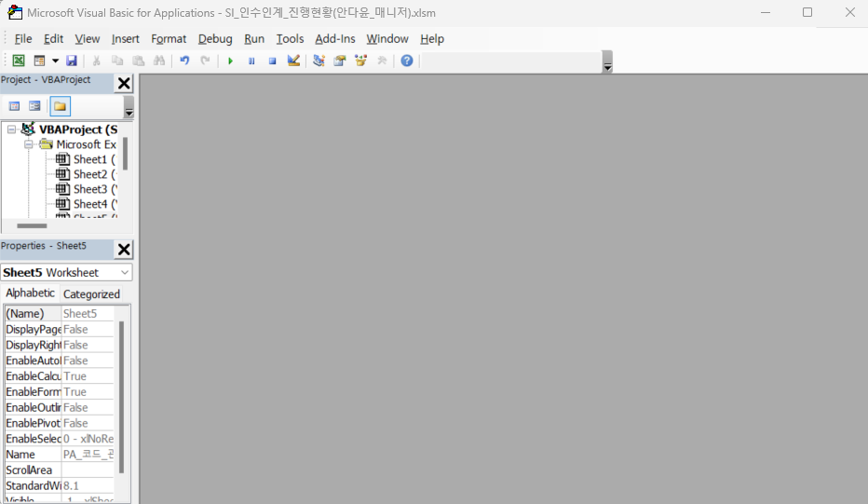868x504 pixels.
Task: Click Project tree vertical scrollbar thumb
Action: click(x=125, y=154)
